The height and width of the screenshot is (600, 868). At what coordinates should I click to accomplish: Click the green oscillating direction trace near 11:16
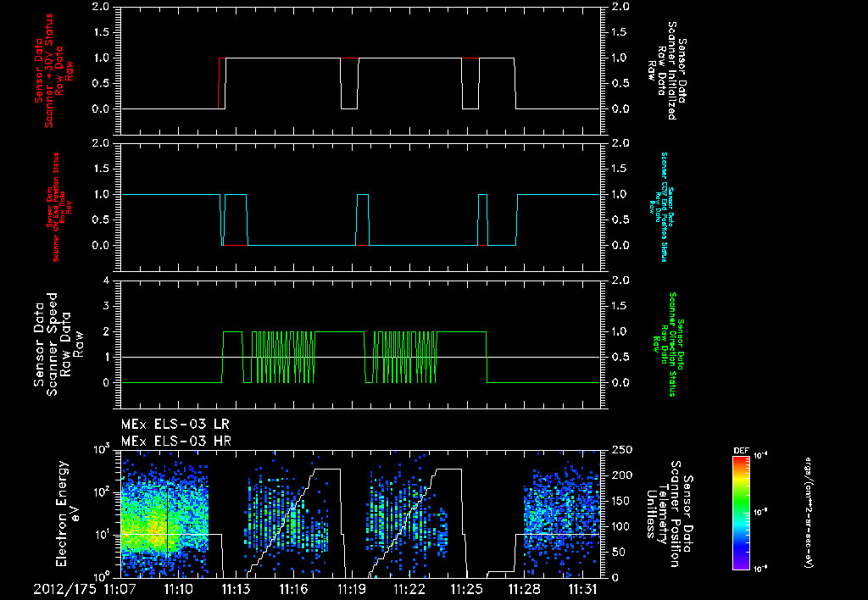tap(283, 357)
